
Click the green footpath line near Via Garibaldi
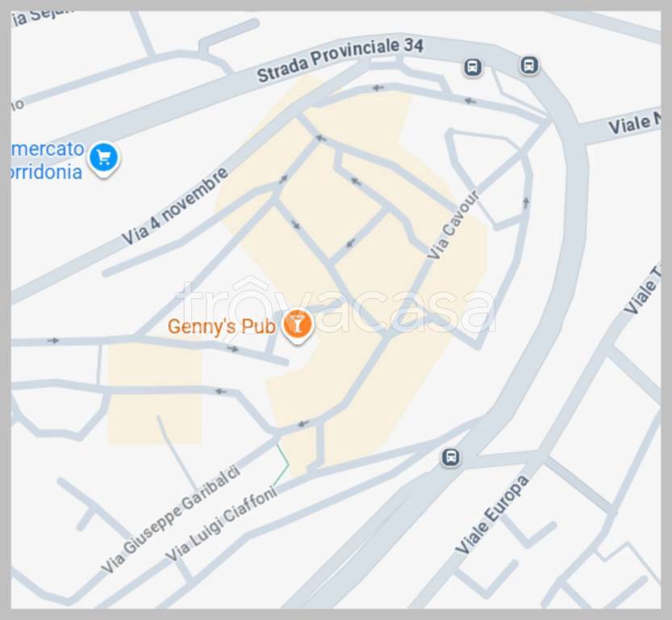[282, 465]
